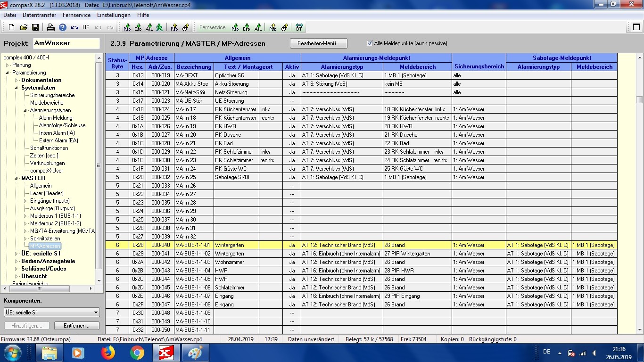The width and height of the screenshot is (644, 362).
Task: Click the Firefox icon in the taskbar
Action: click(108, 353)
